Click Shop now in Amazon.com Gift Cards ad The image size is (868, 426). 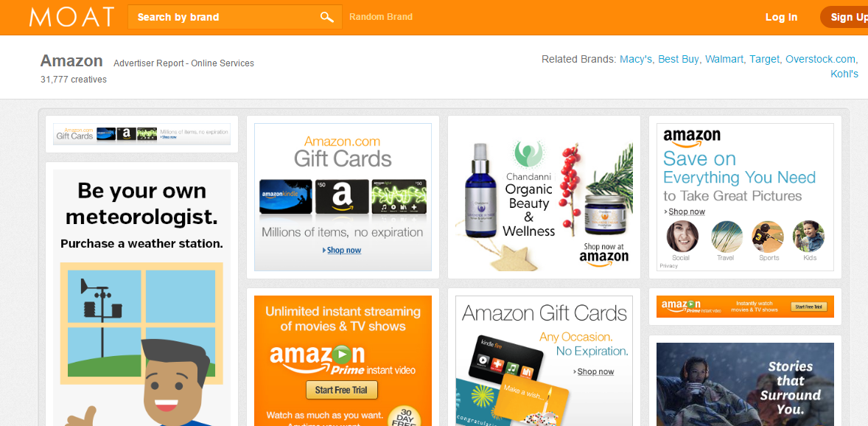344,251
